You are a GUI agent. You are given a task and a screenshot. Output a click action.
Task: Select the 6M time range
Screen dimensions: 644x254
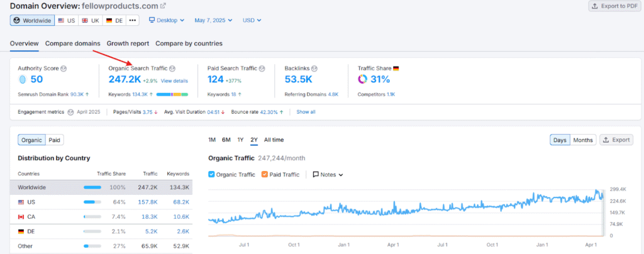pos(226,140)
